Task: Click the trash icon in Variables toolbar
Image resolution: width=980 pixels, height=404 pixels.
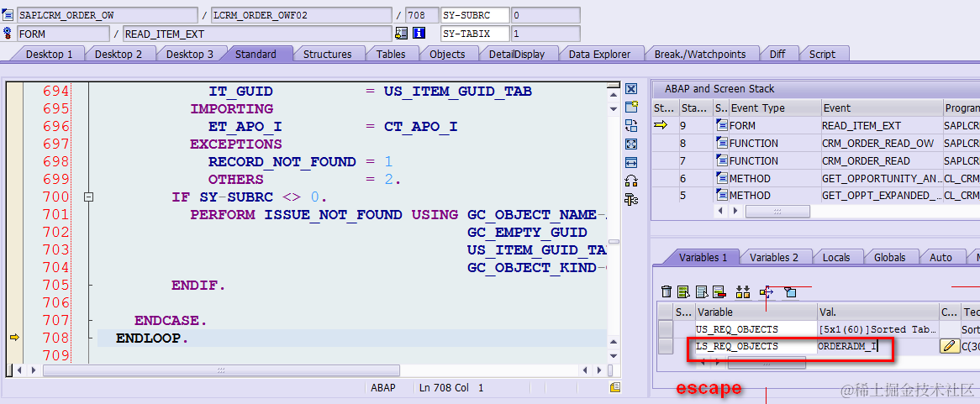Action: pos(667,291)
